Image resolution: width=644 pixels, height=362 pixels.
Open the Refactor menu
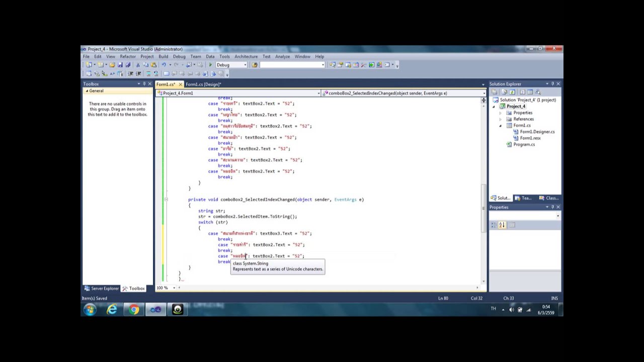tap(128, 56)
